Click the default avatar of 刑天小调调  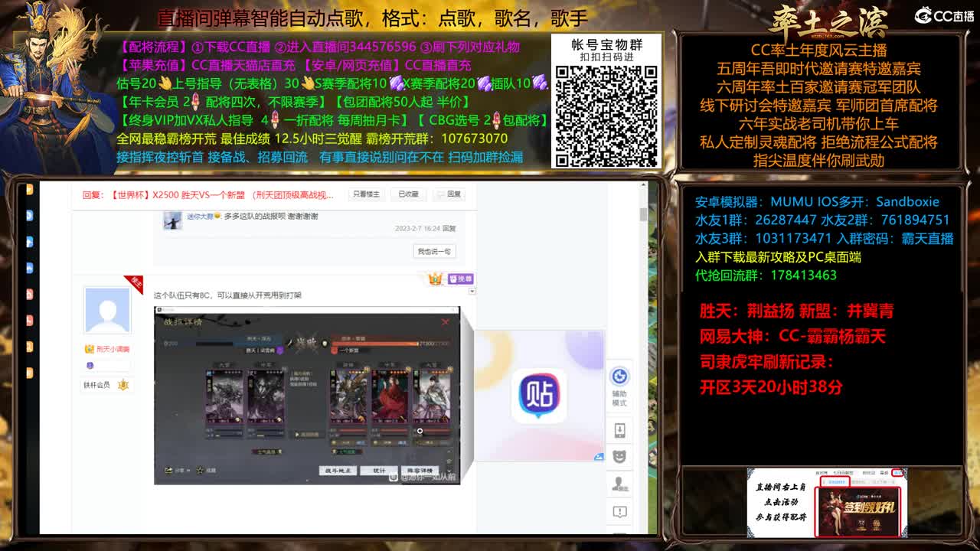click(x=107, y=311)
